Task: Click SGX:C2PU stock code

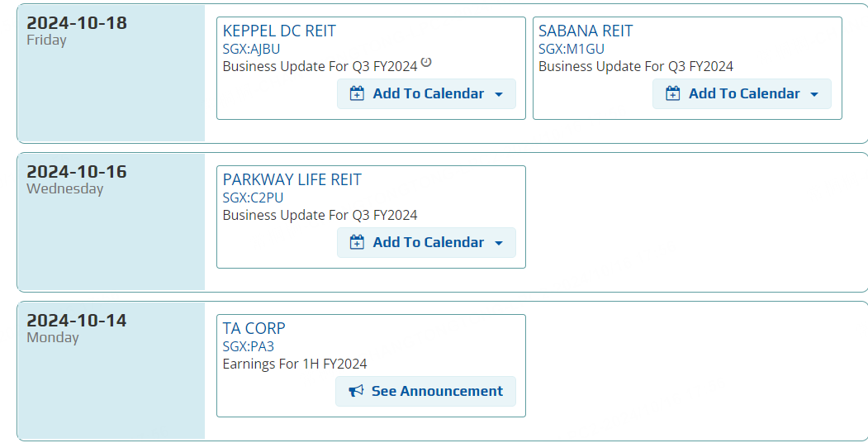Action: (x=251, y=198)
